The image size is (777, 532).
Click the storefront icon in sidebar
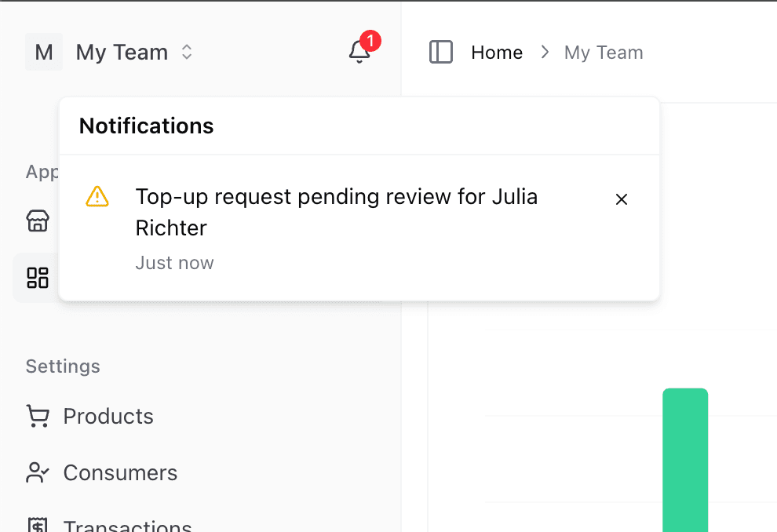click(38, 221)
